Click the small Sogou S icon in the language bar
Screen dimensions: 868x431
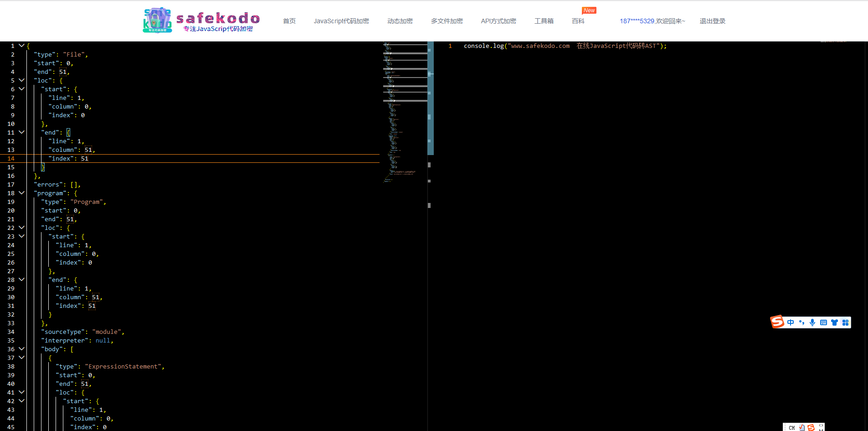coord(811,428)
